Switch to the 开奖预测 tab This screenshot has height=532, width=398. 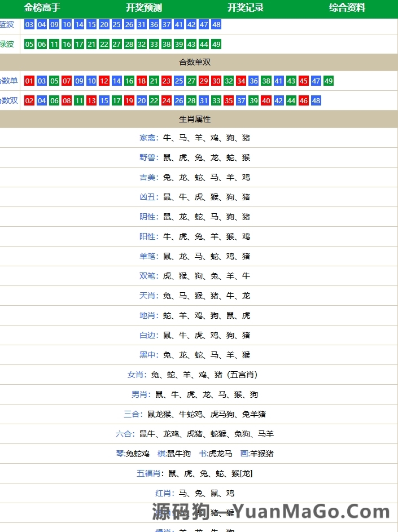144,8
